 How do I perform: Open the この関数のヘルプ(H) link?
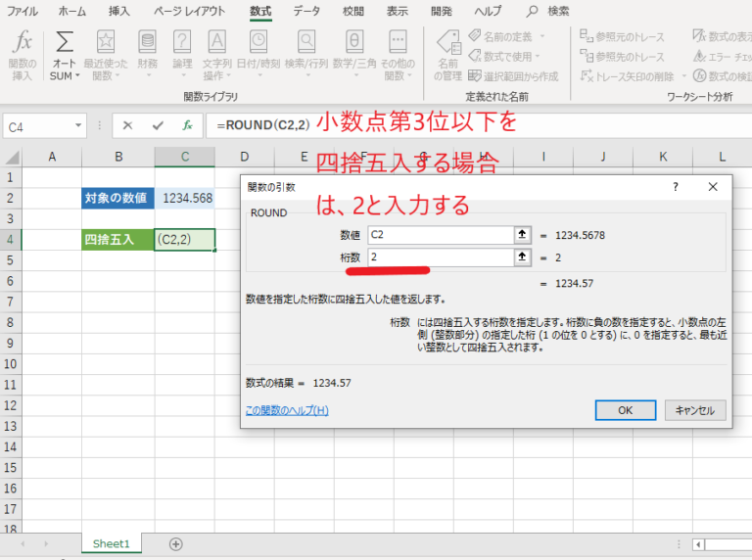point(287,410)
